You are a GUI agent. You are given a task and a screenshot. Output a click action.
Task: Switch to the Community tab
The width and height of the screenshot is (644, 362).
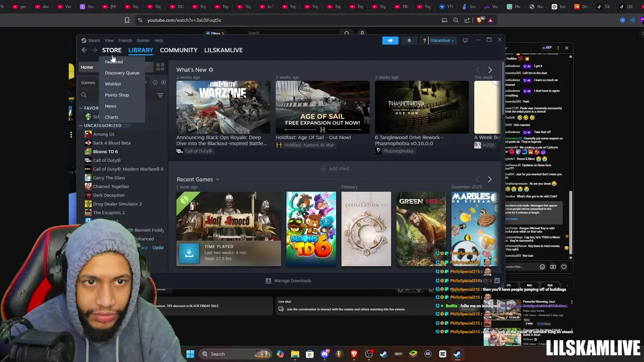click(x=179, y=50)
